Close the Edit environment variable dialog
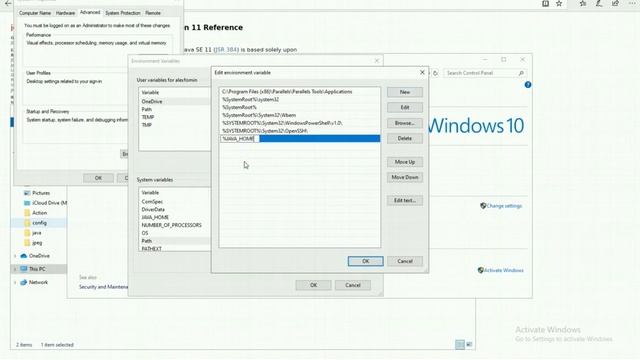Viewport: 640px width, 360px height. click(x=422, y=72)
